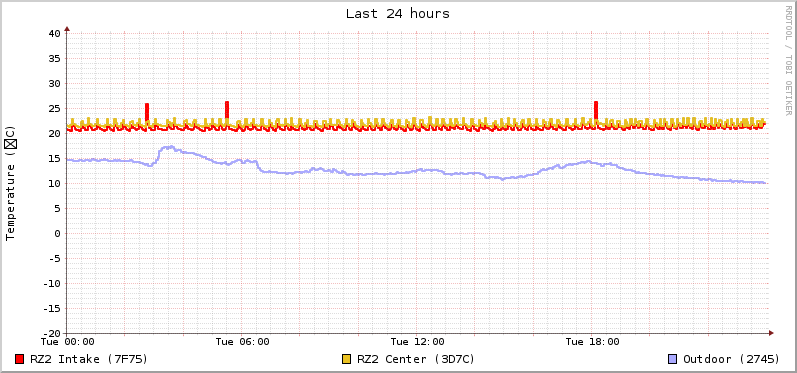Click the -20 value on temperature axis

[x=51, y=333]
